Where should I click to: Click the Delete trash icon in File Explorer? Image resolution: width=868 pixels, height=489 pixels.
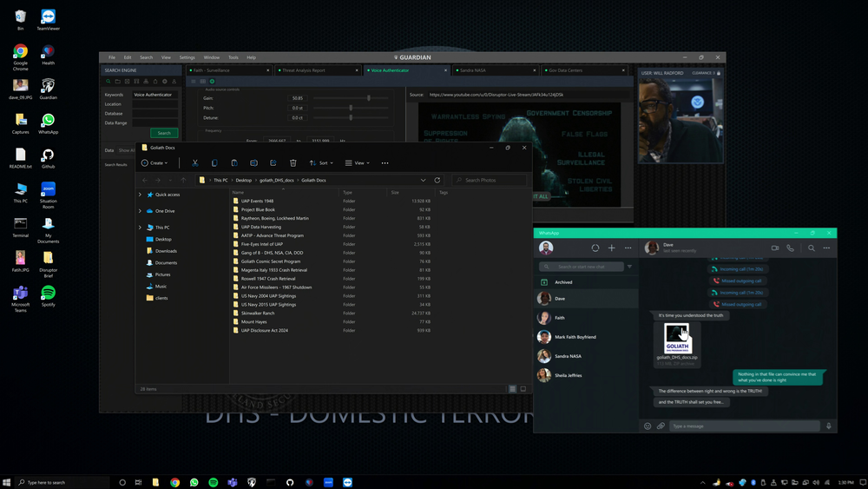[x=293, y=162]
